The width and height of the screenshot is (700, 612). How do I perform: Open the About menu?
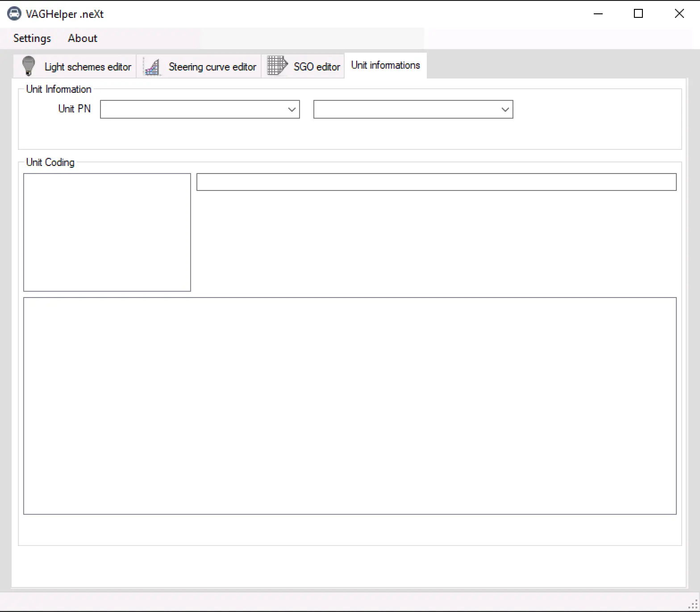[x=83, y=38]
